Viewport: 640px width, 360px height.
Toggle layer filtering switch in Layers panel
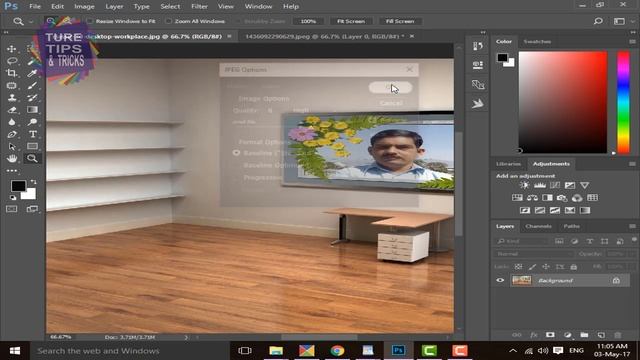pos(634,240)
